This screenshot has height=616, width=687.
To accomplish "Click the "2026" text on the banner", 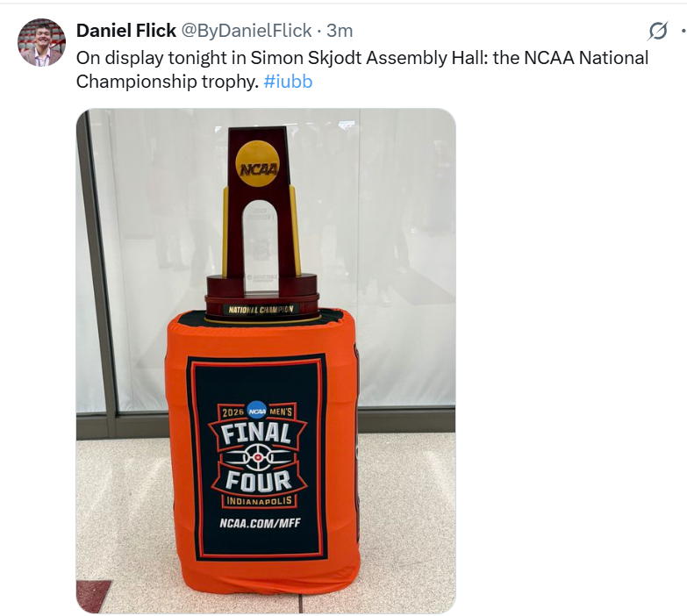I will click(232, 412).
